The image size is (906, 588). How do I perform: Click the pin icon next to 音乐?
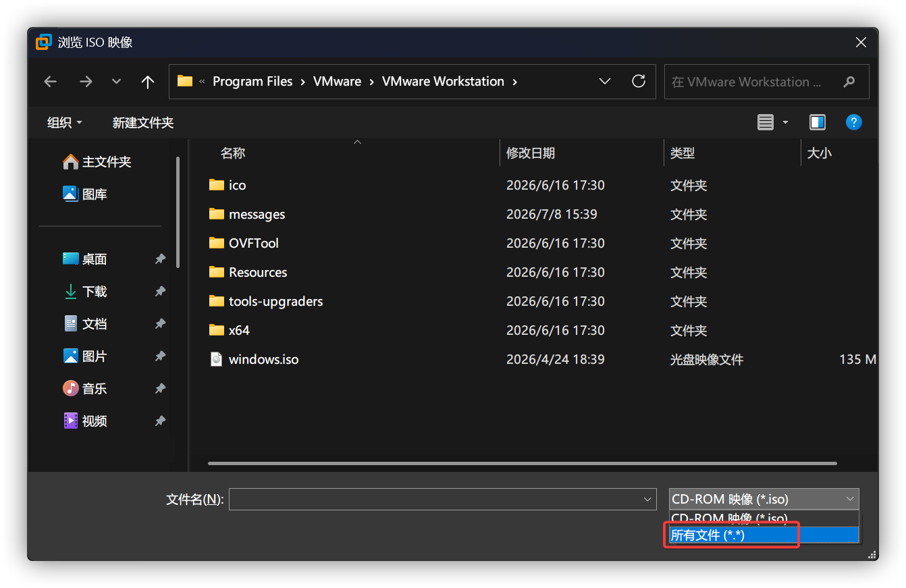click(x=160, y=389)
